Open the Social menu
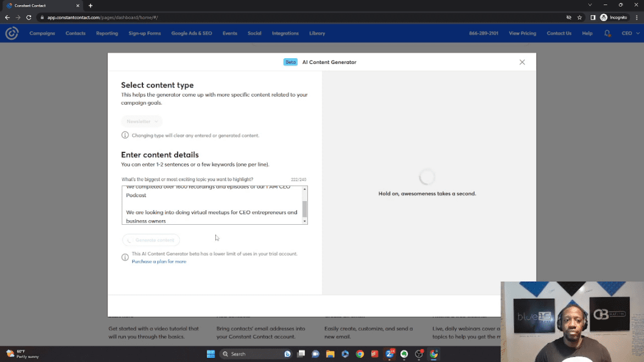 point(254,33)
